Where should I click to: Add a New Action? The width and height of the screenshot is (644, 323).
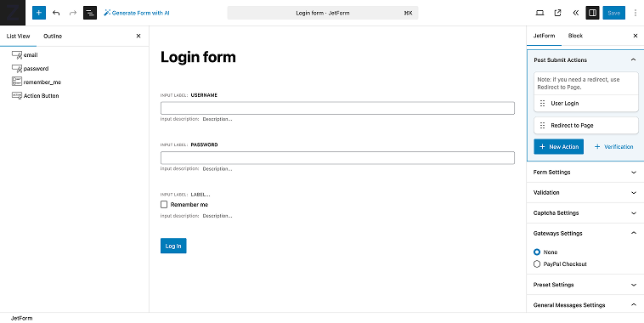point(558,147)
